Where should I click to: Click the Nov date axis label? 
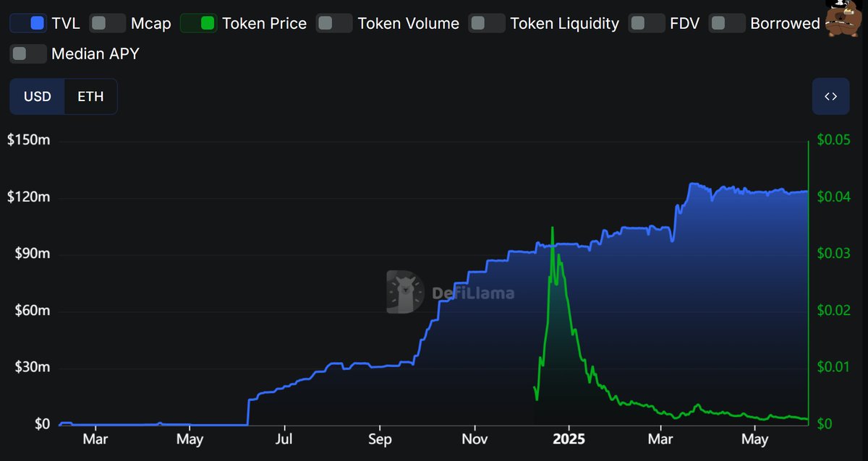click(474, 439)
